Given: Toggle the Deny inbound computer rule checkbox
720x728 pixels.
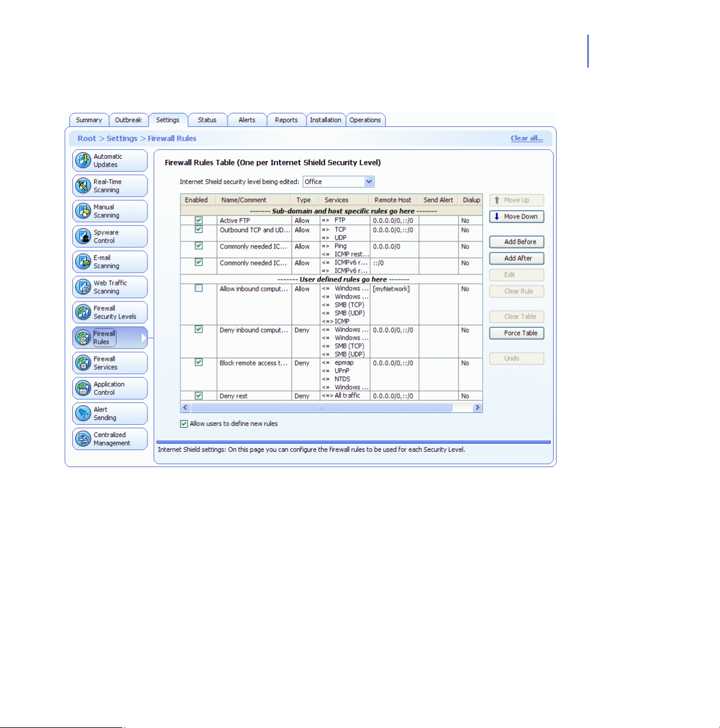Looking at the screenshot, I should click(x=199, y=329).
